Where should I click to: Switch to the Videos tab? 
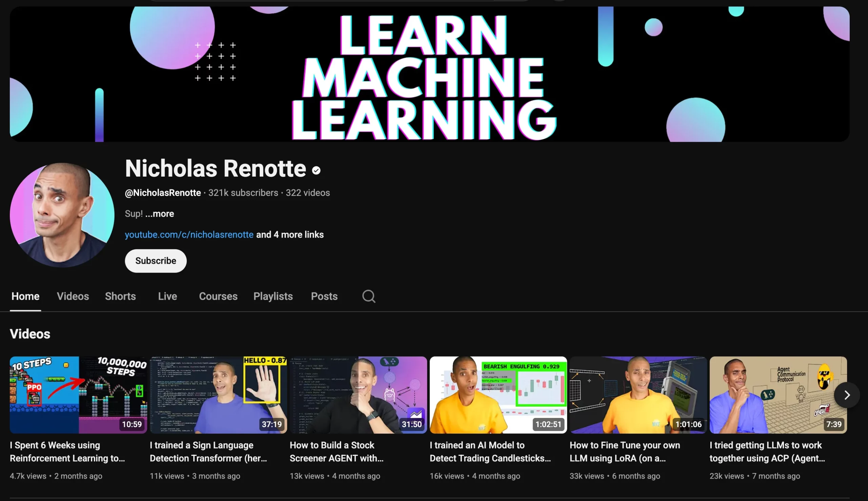tap(73, 296)
